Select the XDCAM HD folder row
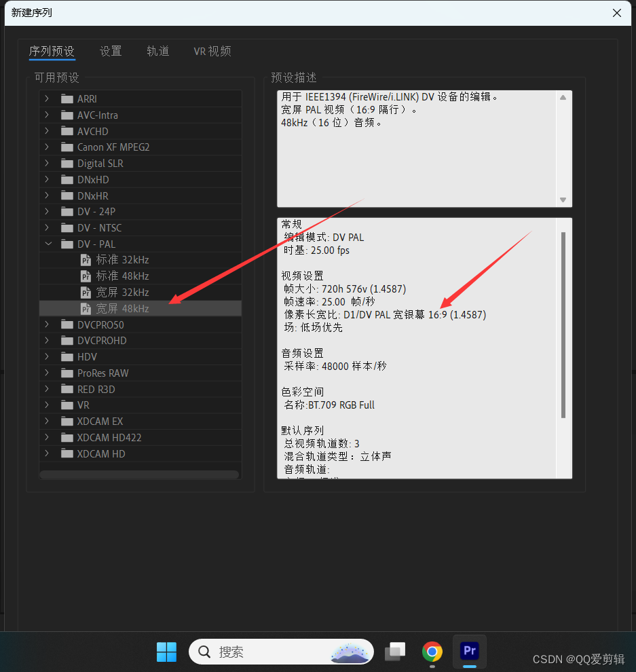The image size is (636, 672). tap(141, 454)
